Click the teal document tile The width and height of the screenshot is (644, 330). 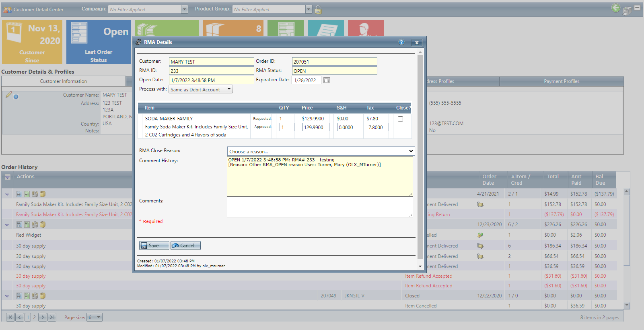click(326, 28)
